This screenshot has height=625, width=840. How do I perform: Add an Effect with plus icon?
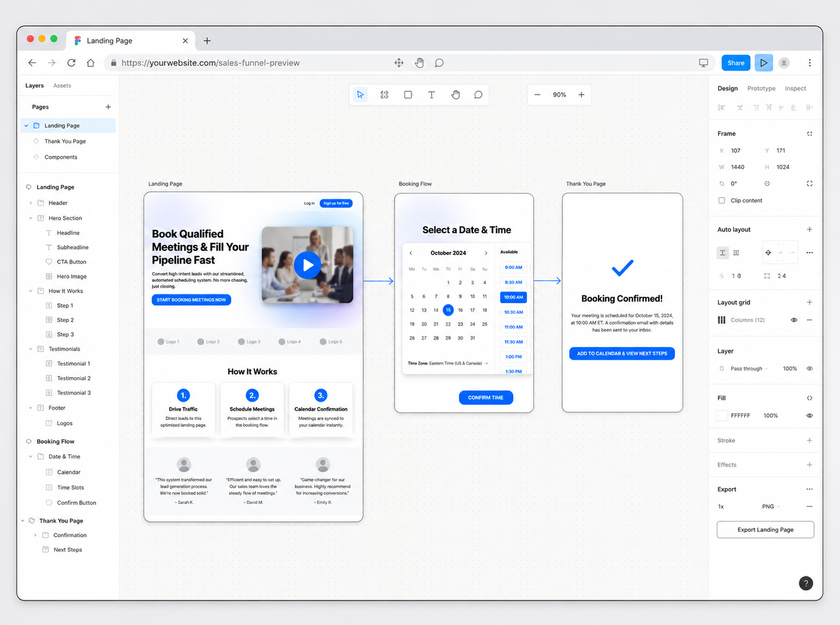click(809, 464)
